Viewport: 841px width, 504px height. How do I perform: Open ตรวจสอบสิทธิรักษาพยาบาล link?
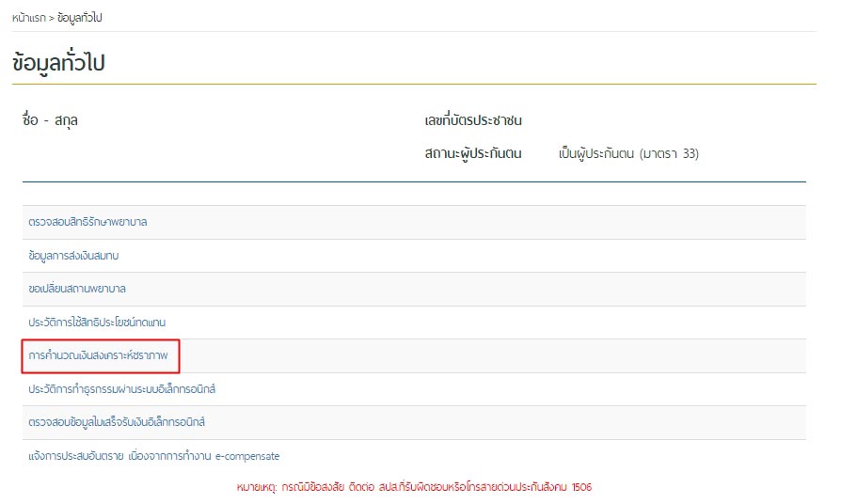[x=87, y=222]
